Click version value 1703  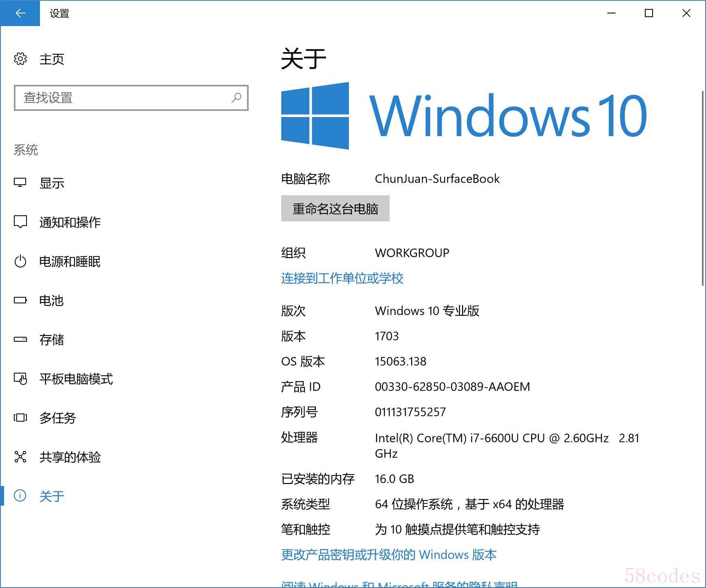point(386,336)
